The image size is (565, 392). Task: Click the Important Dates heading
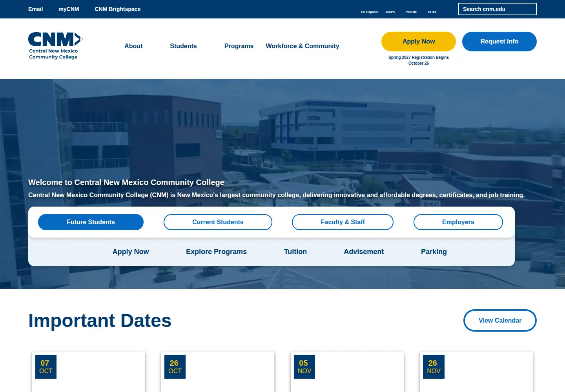pyautogui.click(x=100, y=321)
